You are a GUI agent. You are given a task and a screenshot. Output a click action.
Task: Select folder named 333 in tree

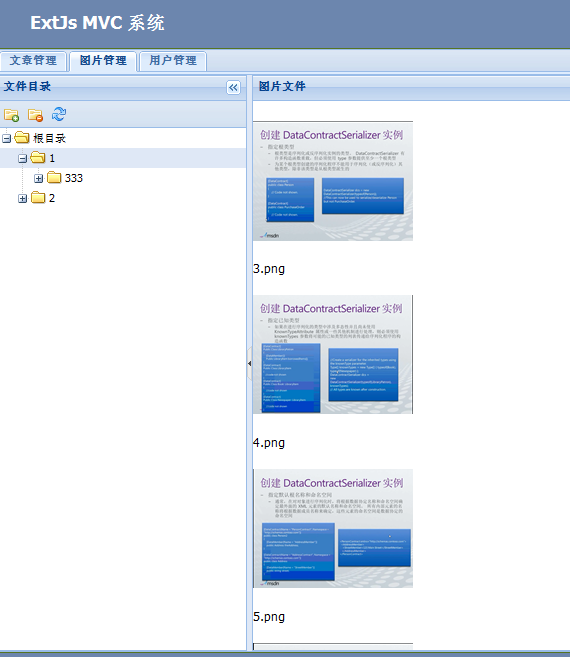pos(74,178)
